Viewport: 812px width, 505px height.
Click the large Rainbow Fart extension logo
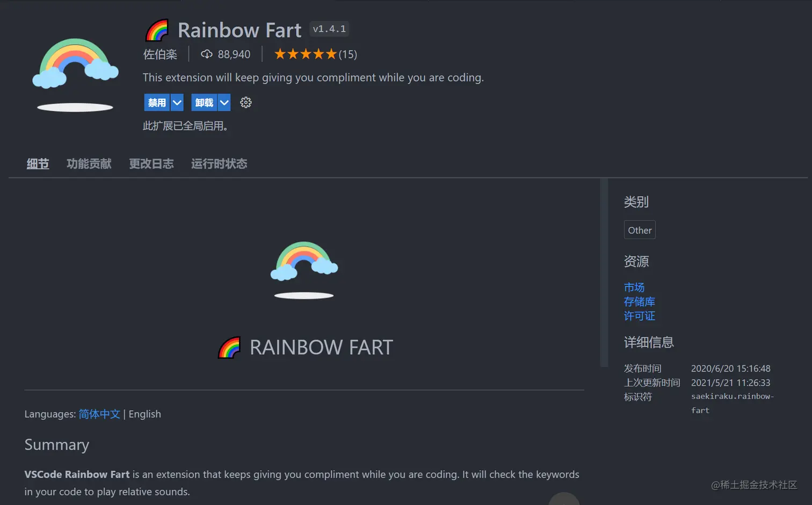point(75,75)
